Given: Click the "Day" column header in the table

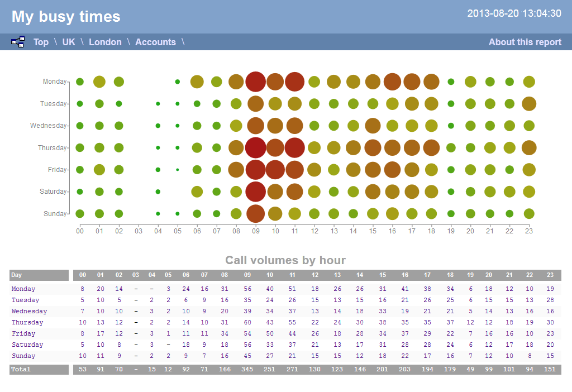Looking at the screenshot, I should click(17, 275).
